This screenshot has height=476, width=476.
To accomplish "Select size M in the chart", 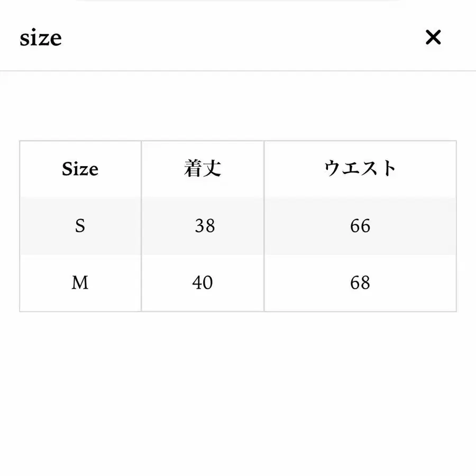I will (80, 282).
